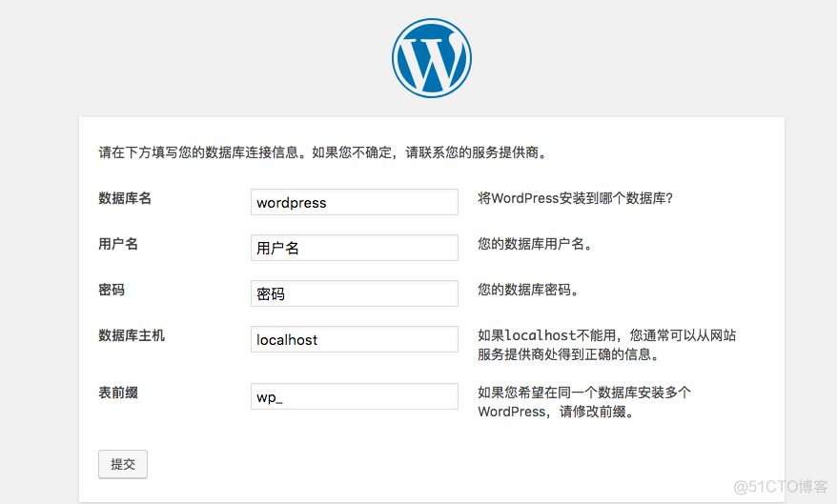The width and height of the screenshot is (837, 504).
Task: Click the database name field containing wordpress
Action: coord(355,202)
